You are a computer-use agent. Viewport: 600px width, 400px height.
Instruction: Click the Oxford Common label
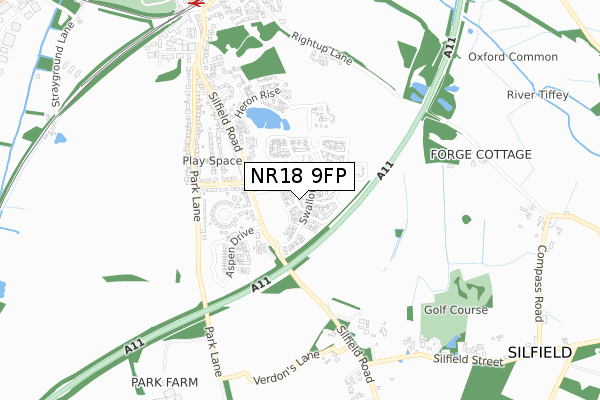pos(513,57)
